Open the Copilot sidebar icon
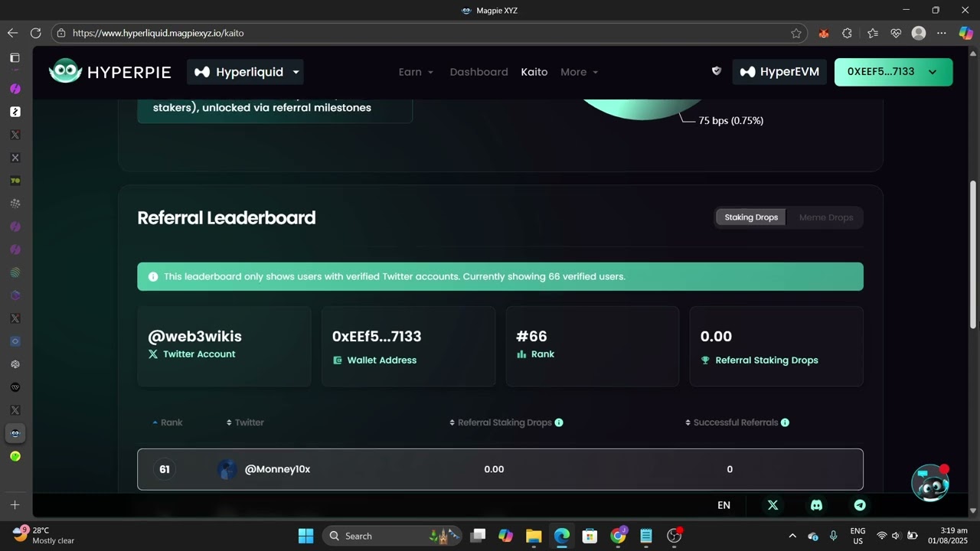Viewport: 980px width, 551px height. pyautogui.click(x=966, y=33)
